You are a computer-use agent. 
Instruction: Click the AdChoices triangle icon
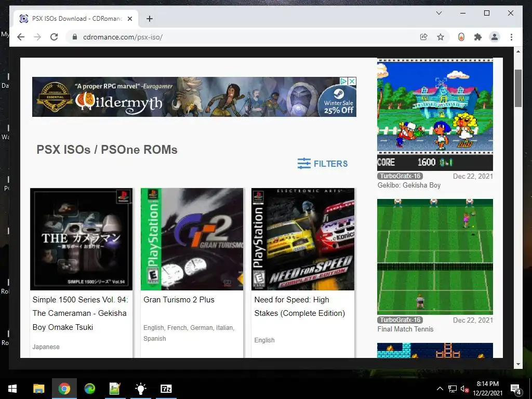click(x=344, y=81)
